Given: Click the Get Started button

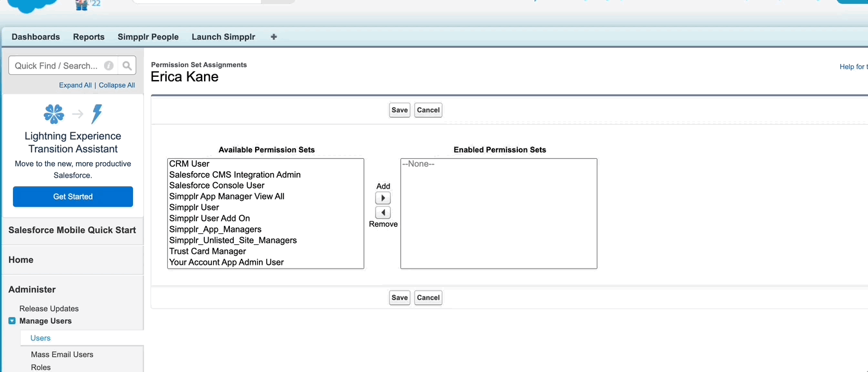Looking at the screenshot, I should click(73, 196).
